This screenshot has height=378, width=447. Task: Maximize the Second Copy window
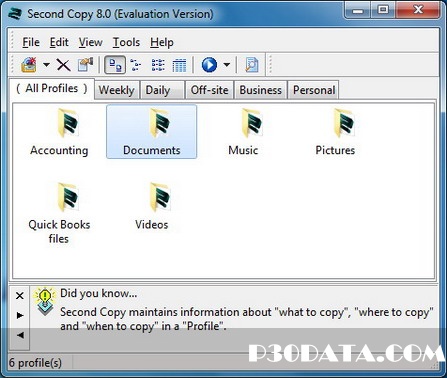tap(383, 11)
